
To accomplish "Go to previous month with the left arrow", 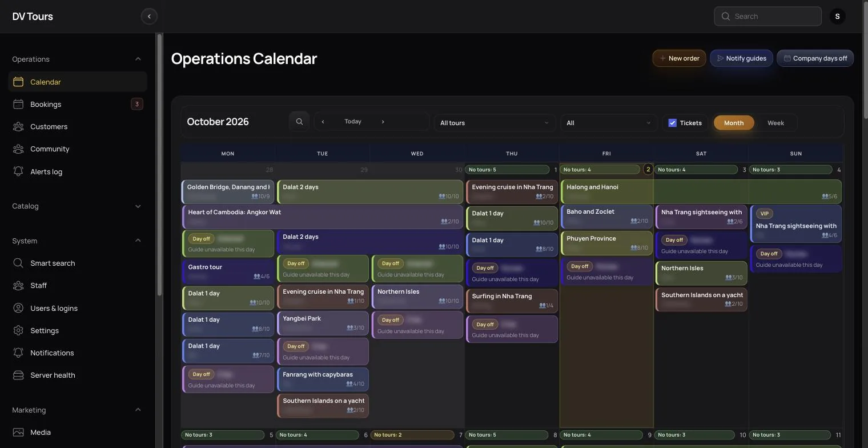I will click(323, 122).
